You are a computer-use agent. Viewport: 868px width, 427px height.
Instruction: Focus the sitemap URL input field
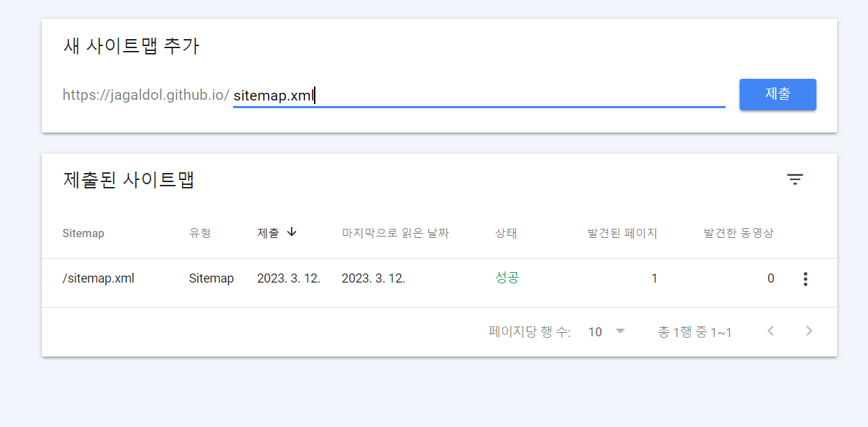479,96
